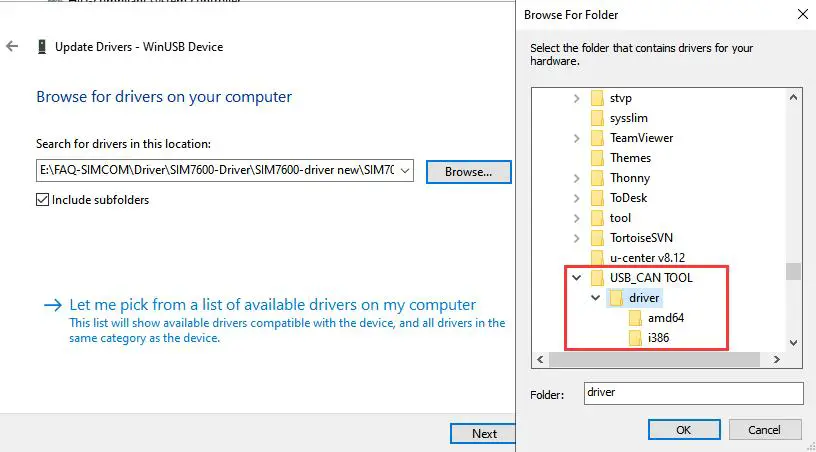Collapse the driver folder node
Image resolution: width=816 pixels, height=452 pixels.
(x=595, y=298)
